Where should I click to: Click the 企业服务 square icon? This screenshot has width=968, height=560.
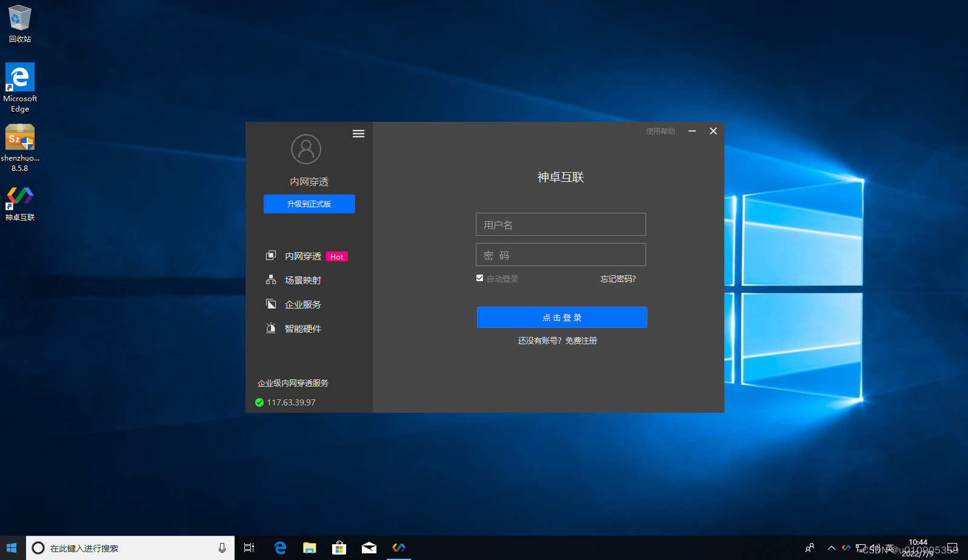point(271,304)
